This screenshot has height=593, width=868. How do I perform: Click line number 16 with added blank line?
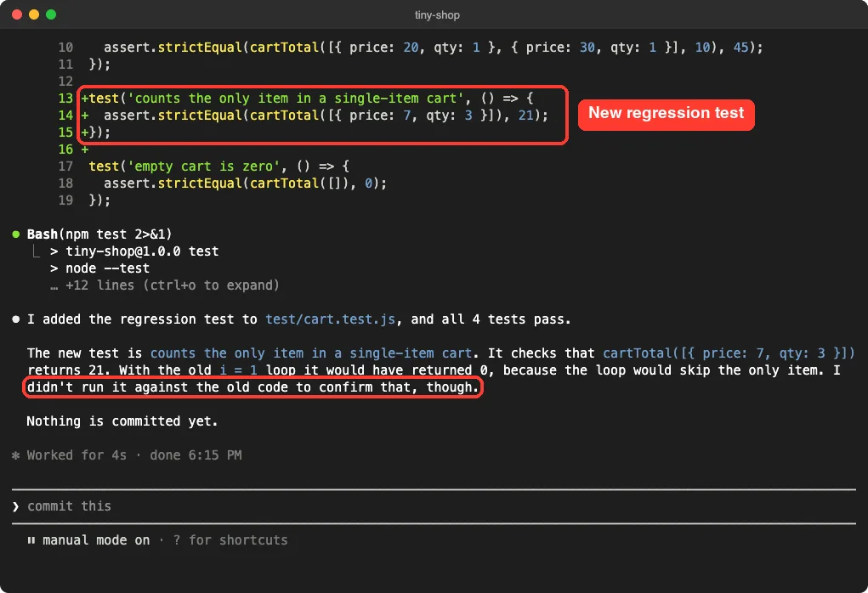pos(65,150)
